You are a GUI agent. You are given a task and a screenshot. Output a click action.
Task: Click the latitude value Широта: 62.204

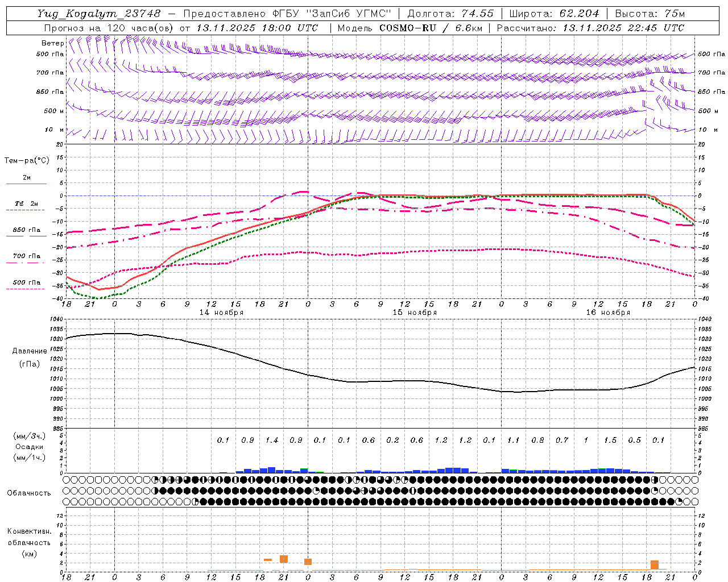[x=555, y=14]
